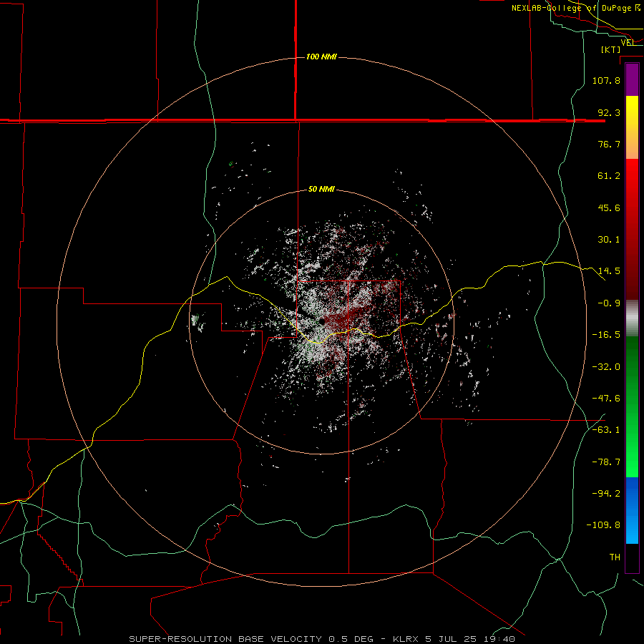This screenshot has width=644, height=644.
Task: Click the purple segment of the color bar
Action: coord(632,79)
